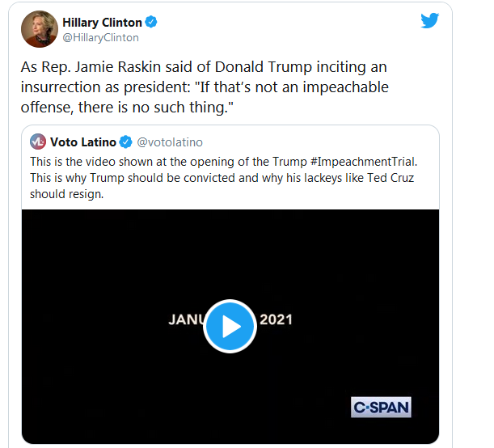
Task: Open Hillary Clinton's profile photo
Action: click(x=40, y=29)
